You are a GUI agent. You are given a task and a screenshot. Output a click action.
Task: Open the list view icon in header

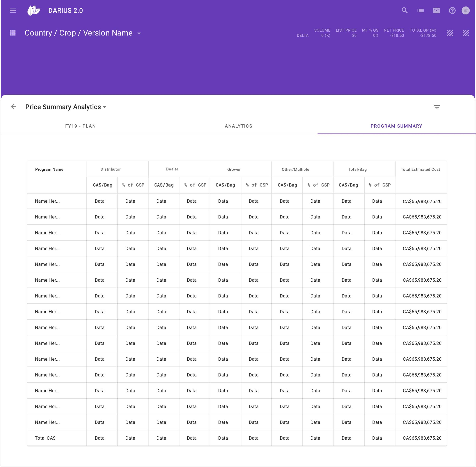421,11
